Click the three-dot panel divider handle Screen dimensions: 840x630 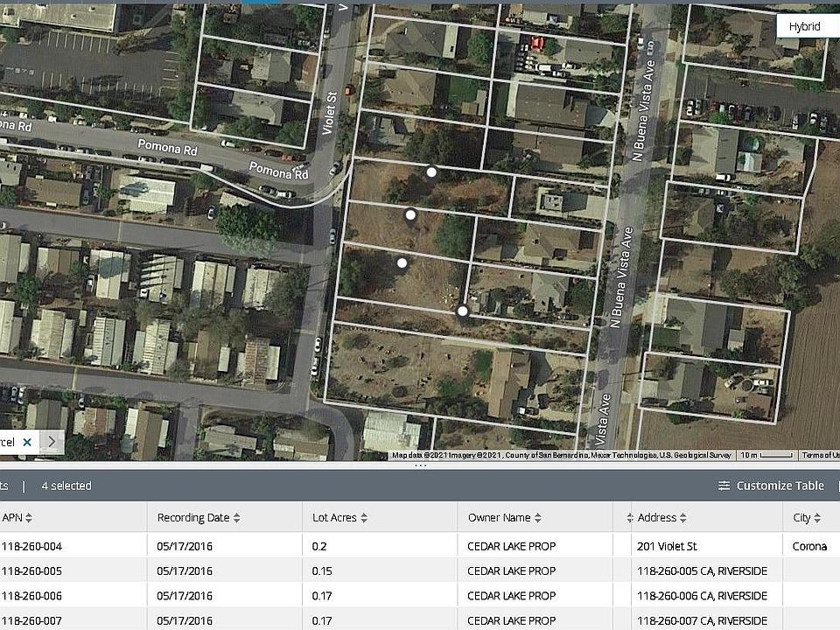[421, 465]
